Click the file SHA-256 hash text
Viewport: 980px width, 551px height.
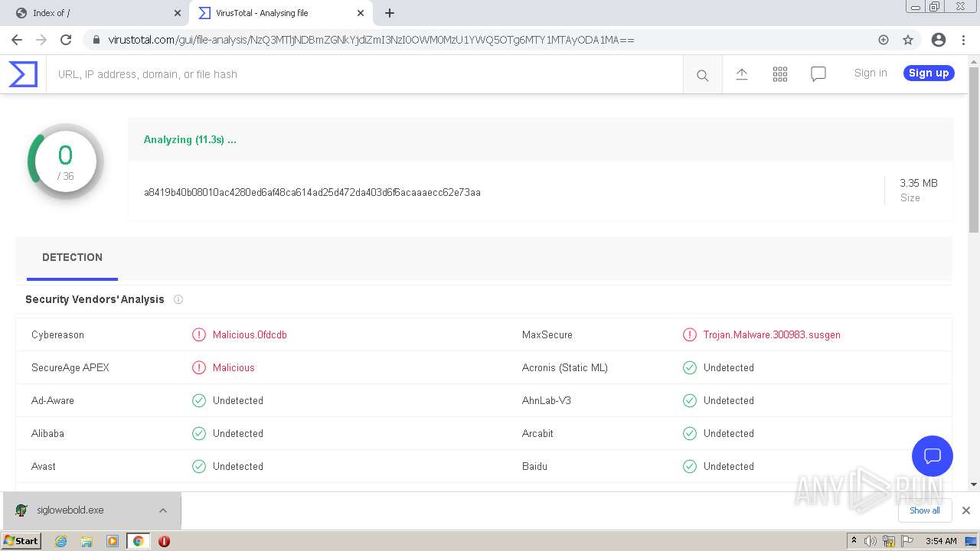[312, 192]
